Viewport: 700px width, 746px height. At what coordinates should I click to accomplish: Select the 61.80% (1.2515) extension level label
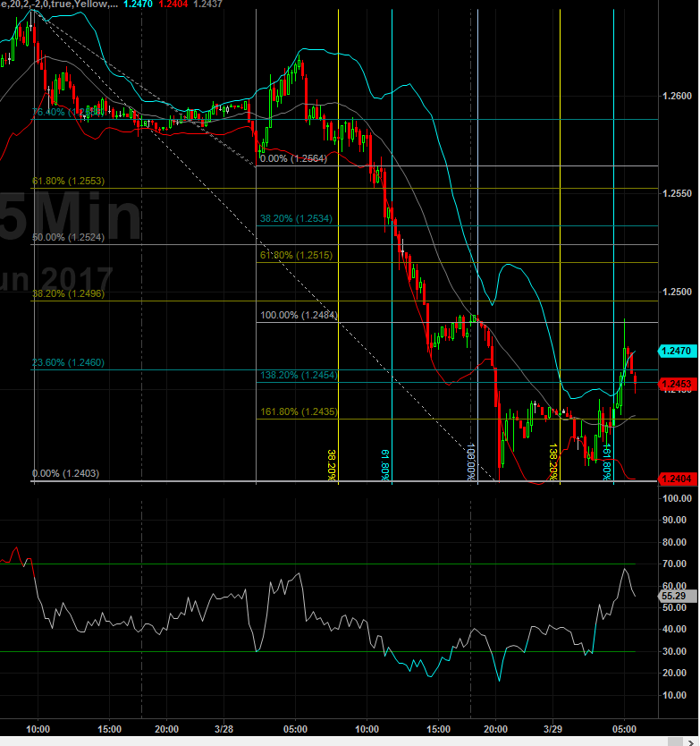pyautogui.click(x=298, y=256)
